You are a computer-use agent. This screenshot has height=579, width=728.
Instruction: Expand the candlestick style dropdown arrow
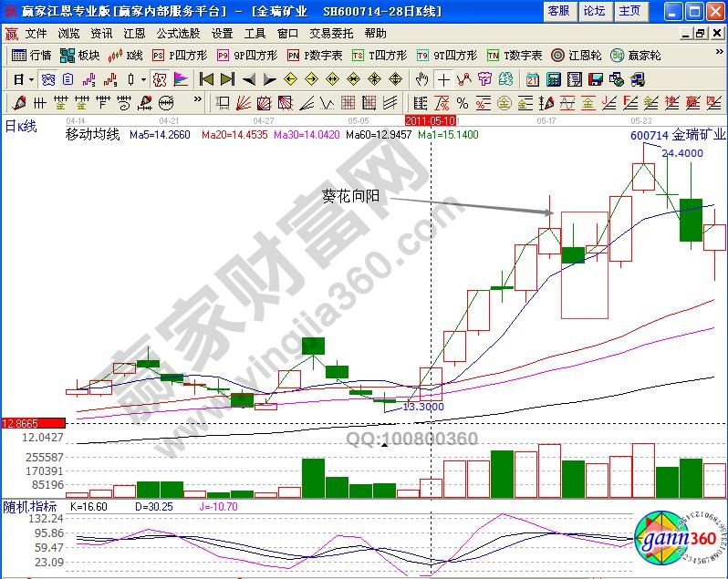[x=144, y=79]
